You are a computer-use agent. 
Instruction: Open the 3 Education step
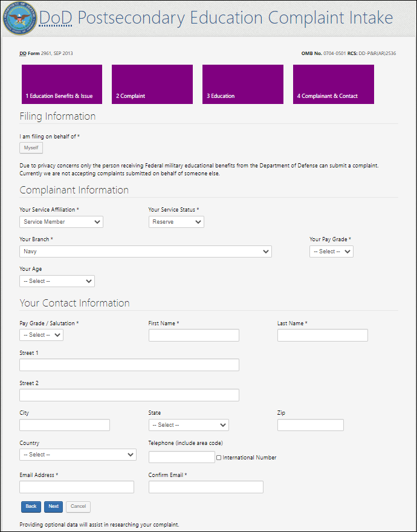pyautogui.click(x=243, y=84)
